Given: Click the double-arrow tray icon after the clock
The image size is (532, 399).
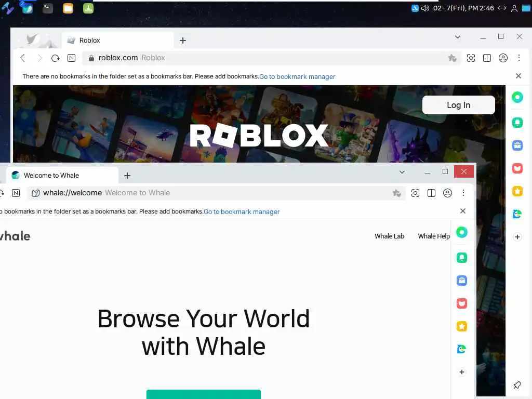Looking at the screenshot, I should pyautogui.click(x=502, y=8).
